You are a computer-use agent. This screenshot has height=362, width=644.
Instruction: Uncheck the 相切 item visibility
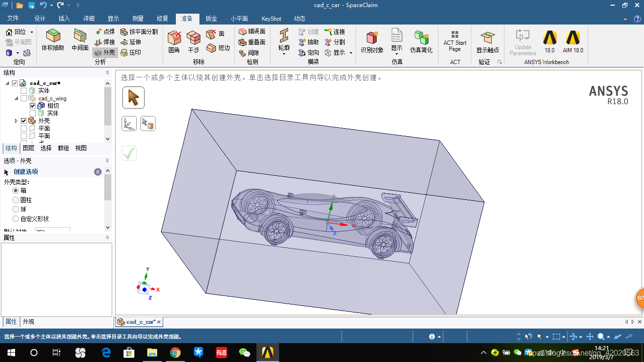click(33, 106)
